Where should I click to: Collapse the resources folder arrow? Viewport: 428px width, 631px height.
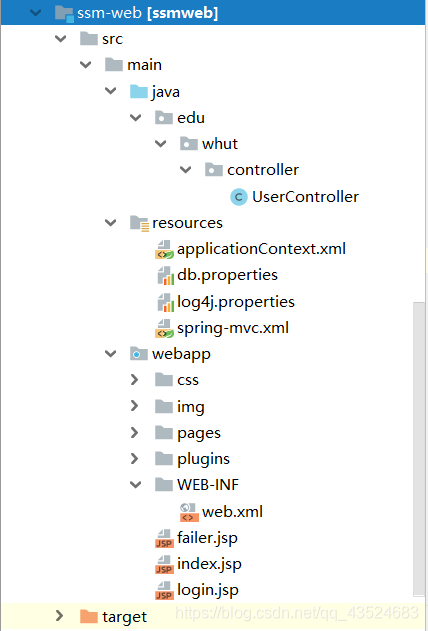(111, 223)
